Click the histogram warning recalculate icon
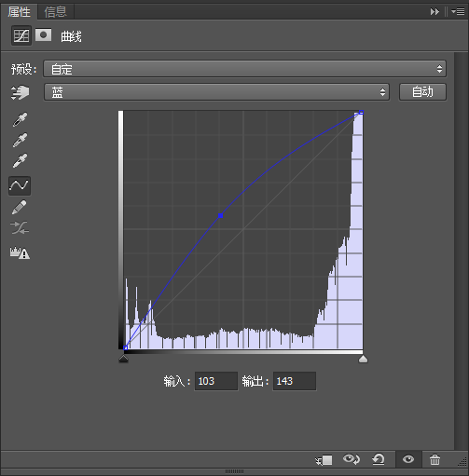469x476 pixels. [20, 252]
